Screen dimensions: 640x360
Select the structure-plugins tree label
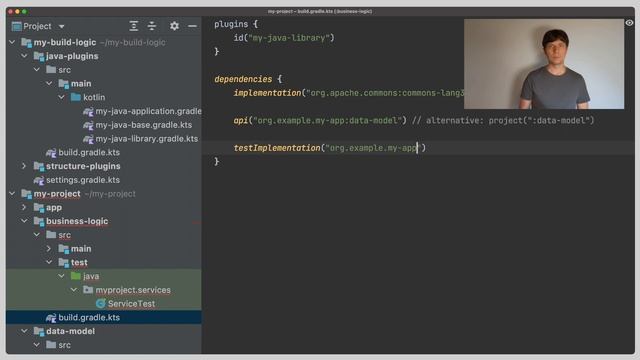tap(83, 166)
